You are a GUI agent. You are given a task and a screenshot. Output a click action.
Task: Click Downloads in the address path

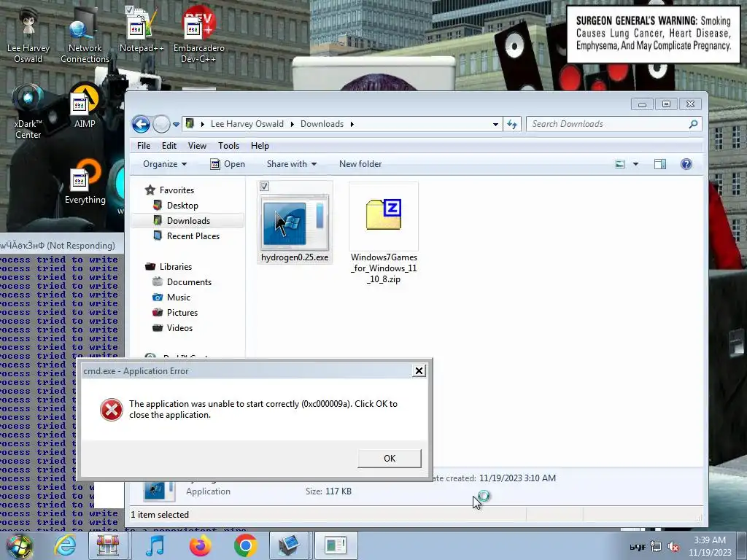(x=322, y=124)
